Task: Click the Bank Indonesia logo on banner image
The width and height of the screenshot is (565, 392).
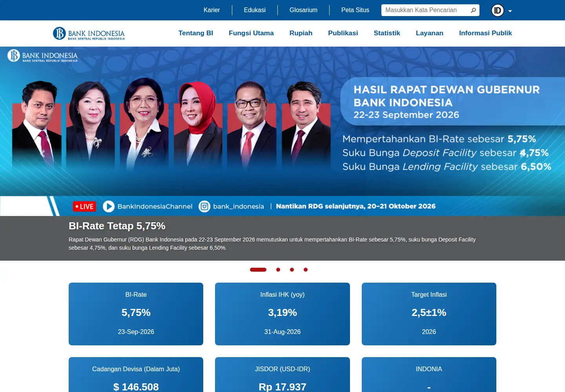Action: [42, 56]
